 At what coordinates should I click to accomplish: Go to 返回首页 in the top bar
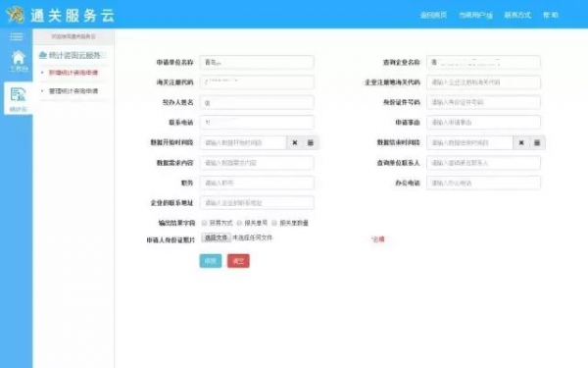coord(433,15)
